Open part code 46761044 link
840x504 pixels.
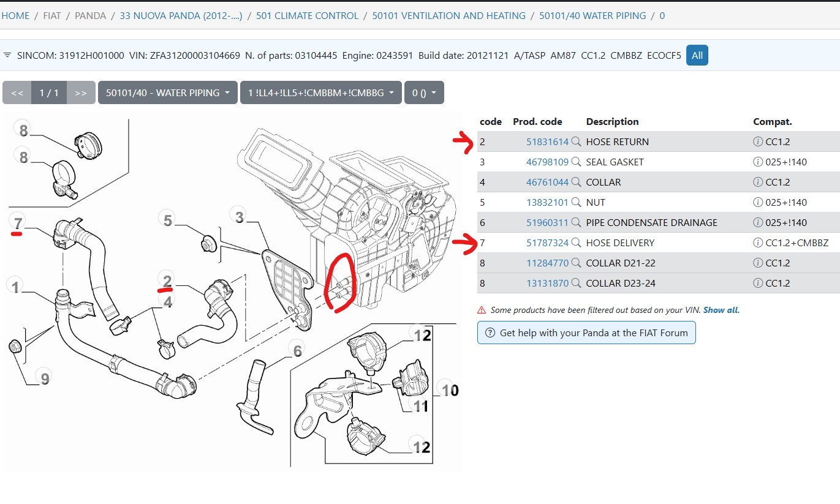click(548, 182)
